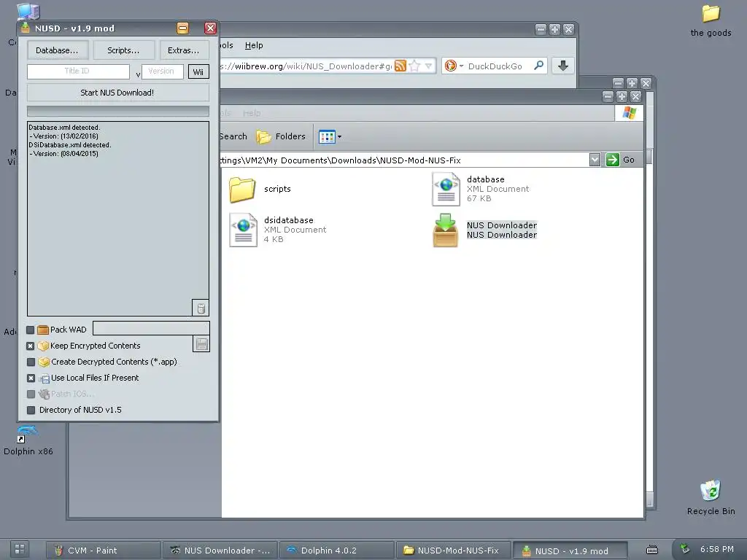
Task: Click the Windows flag logo in Explorer
Action: tap(630, 113)
